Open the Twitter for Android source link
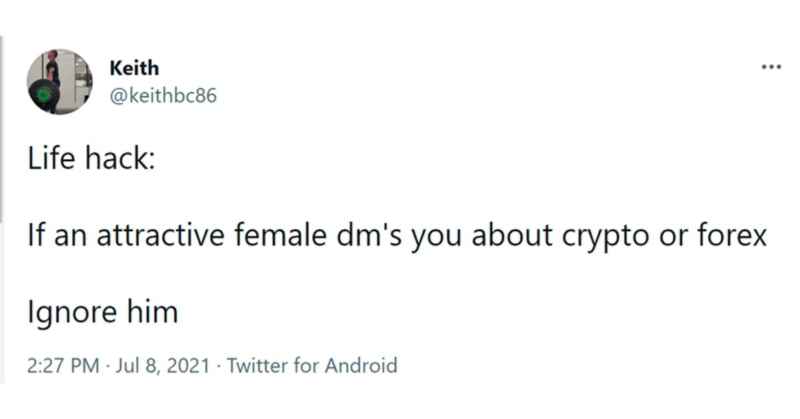800x419 pixels. click(312, 365)
